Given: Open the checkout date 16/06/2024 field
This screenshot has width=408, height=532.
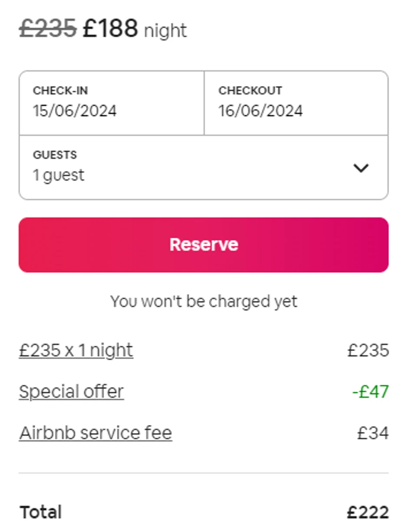Looking at the screenshot, I should [x=260, y=111].
